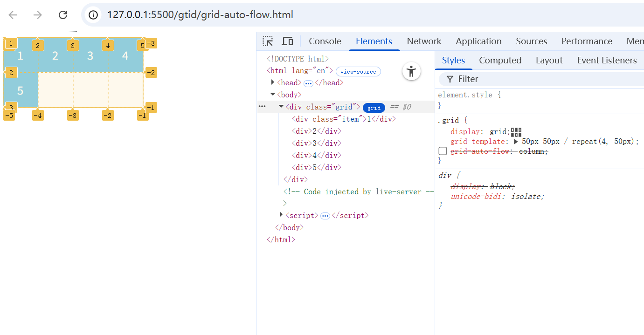Expand the head element

click(x=273, y=82)
